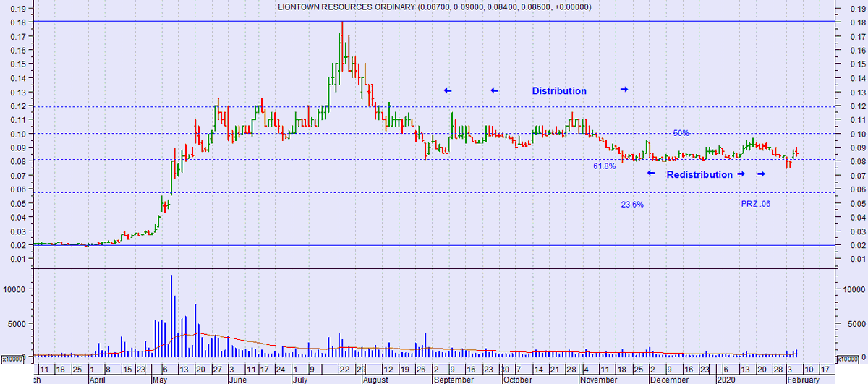Click the 61.8% retracement label

[x=605, y=166]
